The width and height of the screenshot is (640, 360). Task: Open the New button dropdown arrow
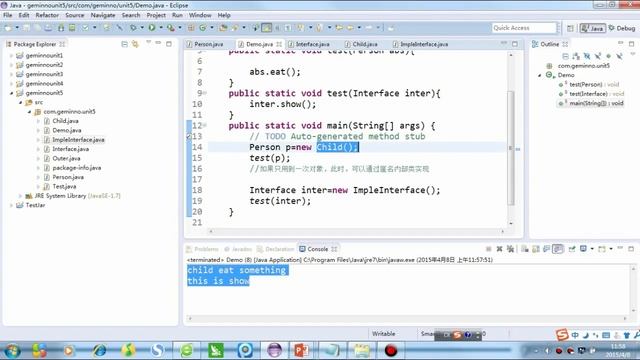(x=17, y=28)
